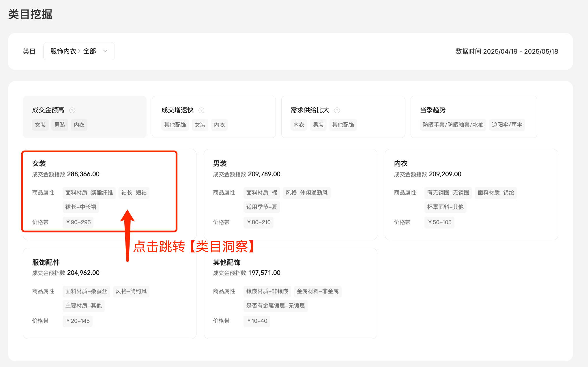Open the 女装 category card

[39, 164]
